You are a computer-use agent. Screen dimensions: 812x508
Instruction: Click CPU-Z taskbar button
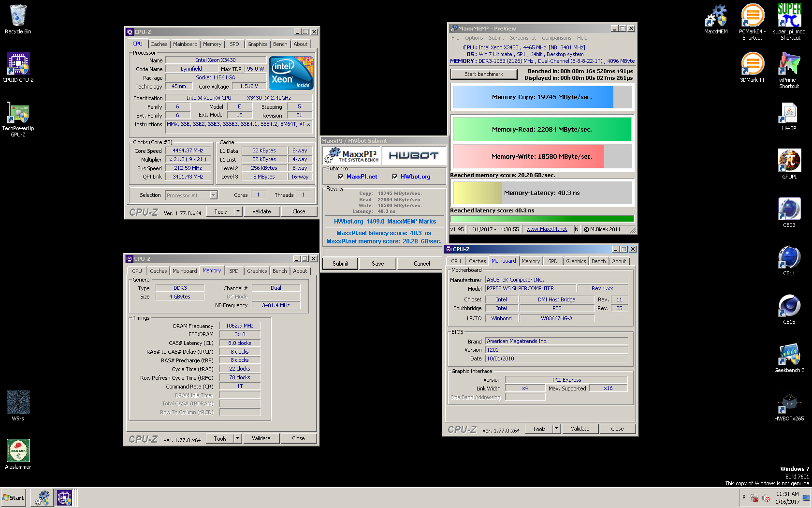64,498
